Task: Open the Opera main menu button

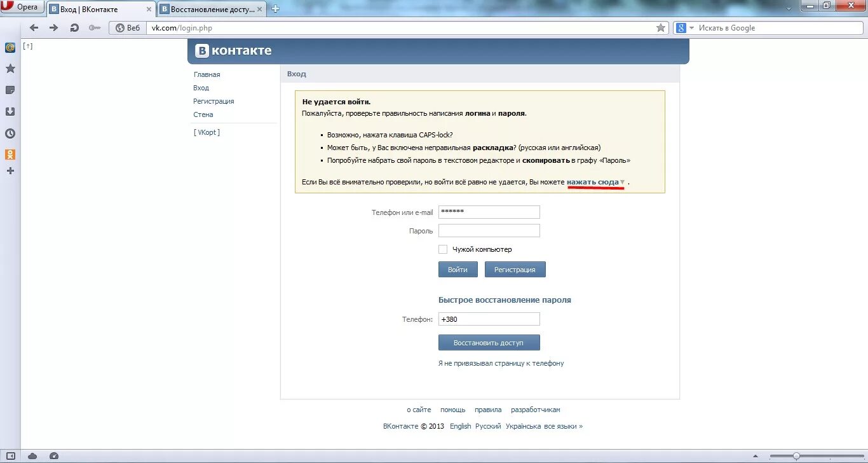Action: [x=22, y=7]
